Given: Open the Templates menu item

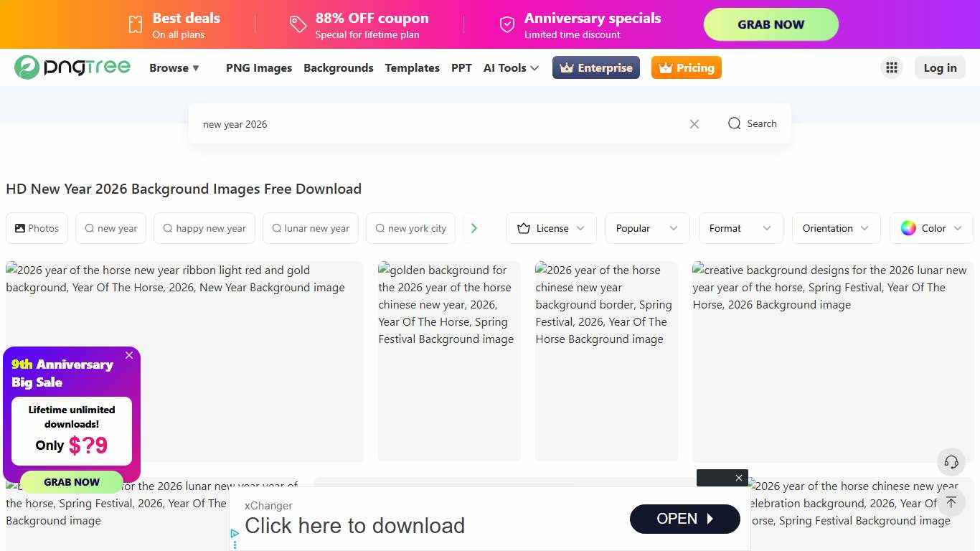Looking at the screenshot, I should (412, 67).
